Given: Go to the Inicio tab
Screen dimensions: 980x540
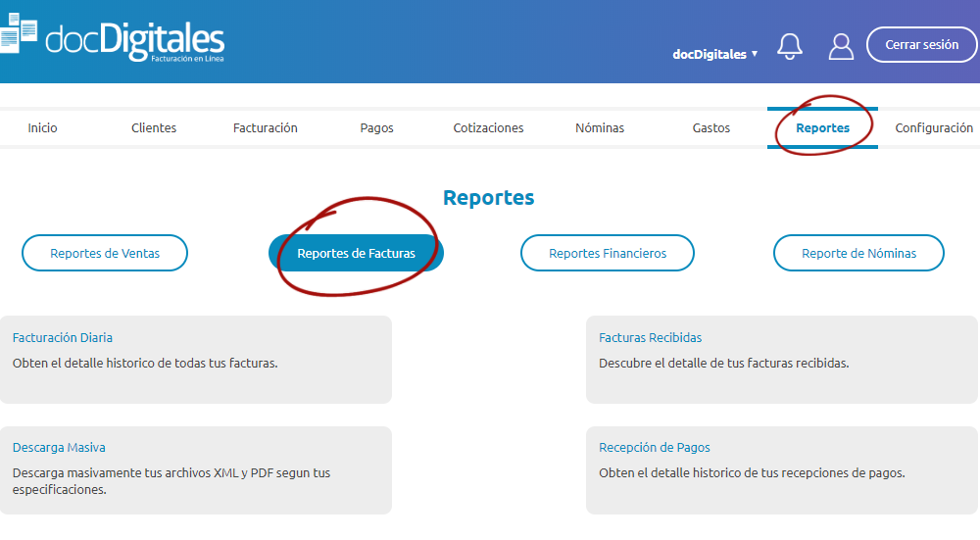Looking at the screenshot, I should (42, 128).
